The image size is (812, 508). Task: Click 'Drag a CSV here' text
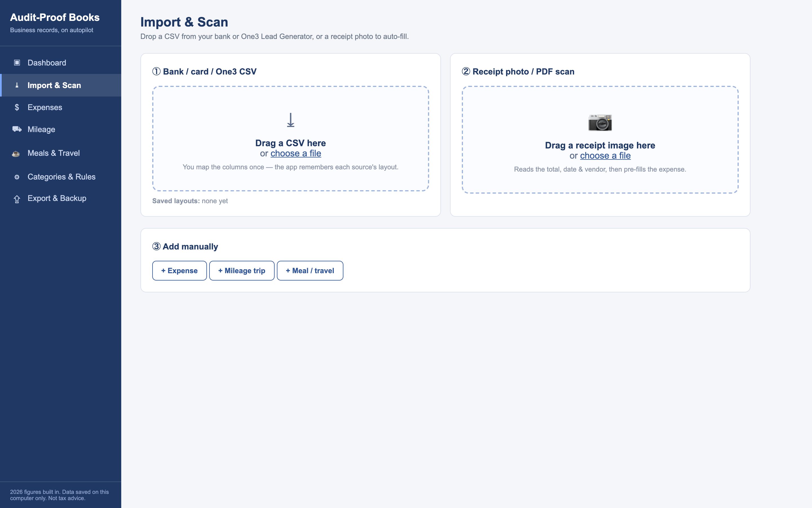(x=291, y=143)
